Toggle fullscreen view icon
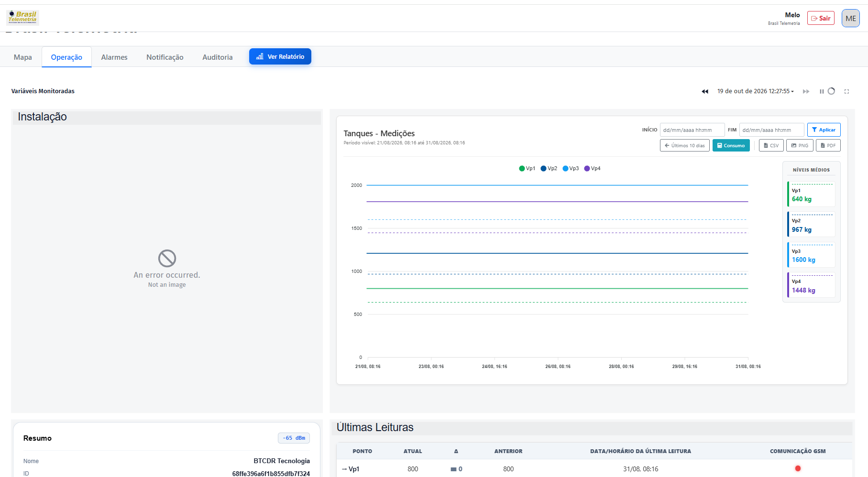 pos(846,91)
